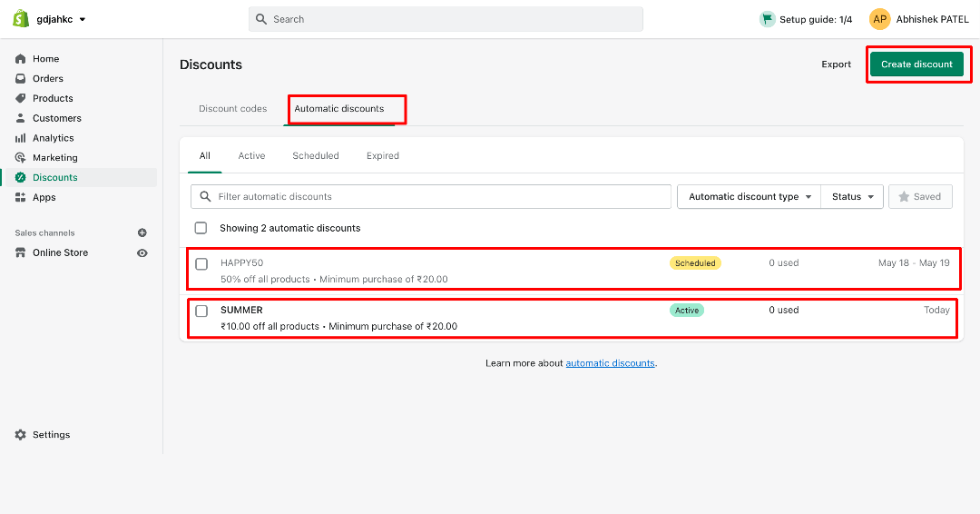Go to Home page

pyautogui.click(x=45, y=59)
